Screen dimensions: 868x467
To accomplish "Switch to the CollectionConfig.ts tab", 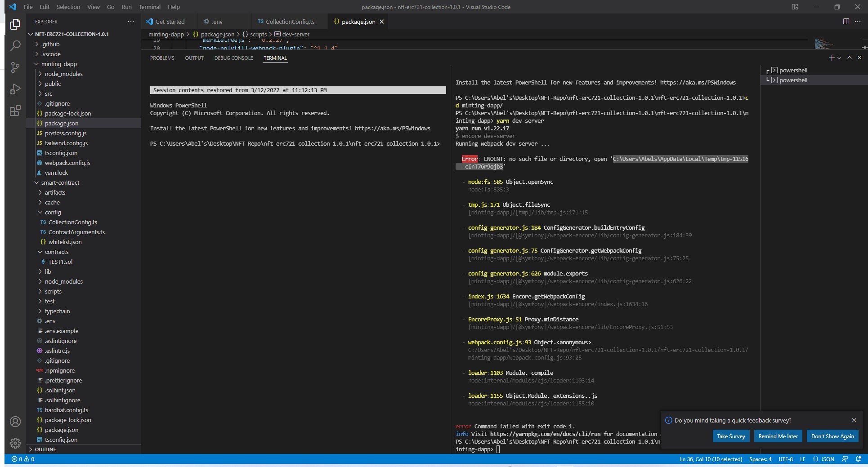I will (x=289, y=22).
